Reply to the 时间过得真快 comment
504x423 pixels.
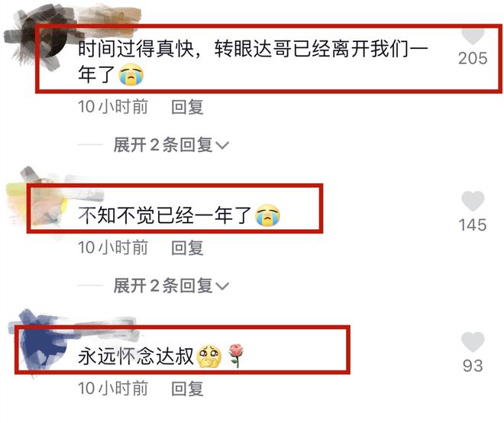point(187,107)
